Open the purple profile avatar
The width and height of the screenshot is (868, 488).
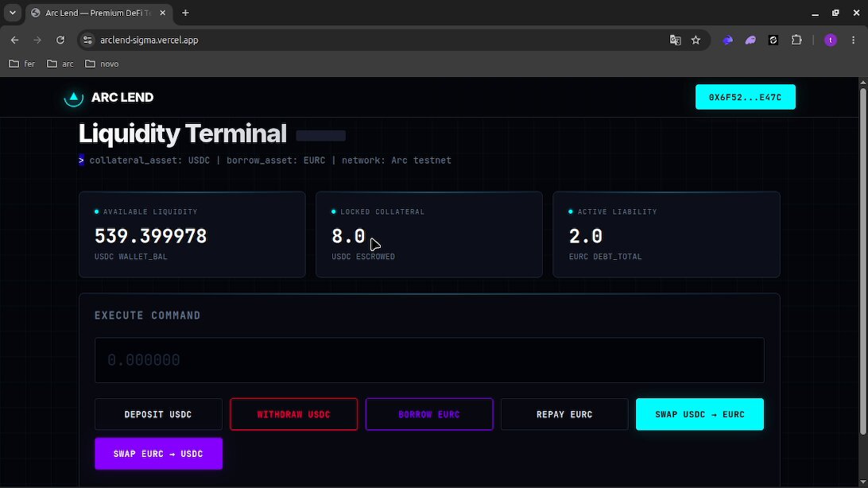831,40
